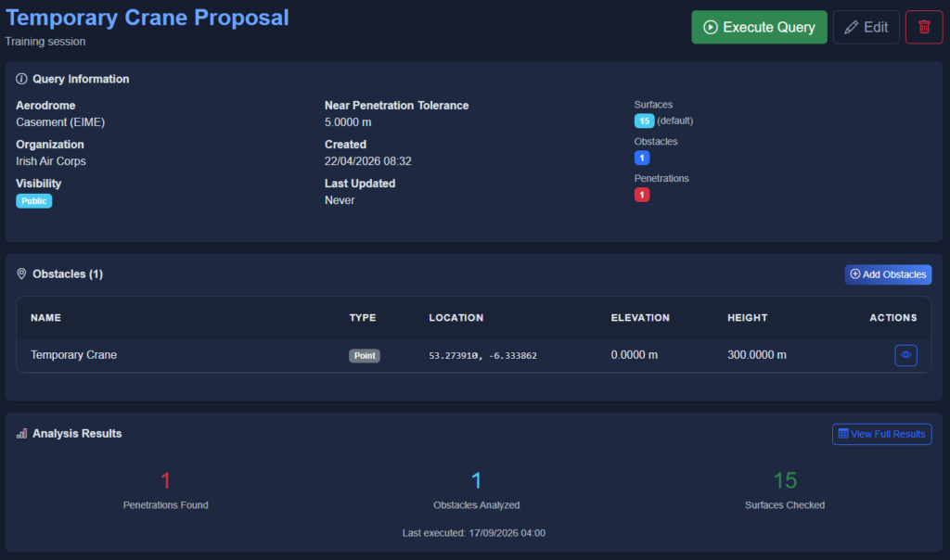Screen dimensions: 950x560
Task: Click Irish Air Corps organization value
Action: point(51,161)
